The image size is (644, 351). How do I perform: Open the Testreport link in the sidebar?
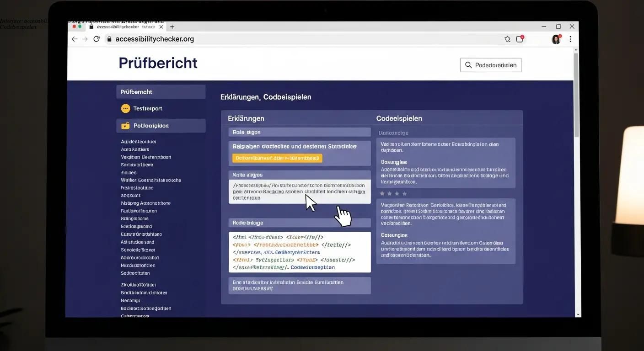coord(147,108)
